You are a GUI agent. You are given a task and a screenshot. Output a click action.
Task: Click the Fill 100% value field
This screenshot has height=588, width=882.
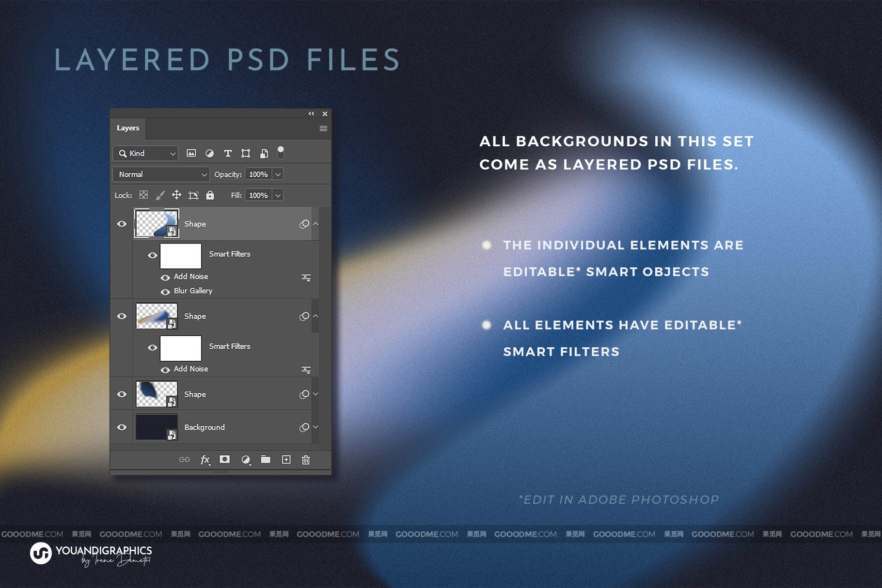[x=258, y=195]
